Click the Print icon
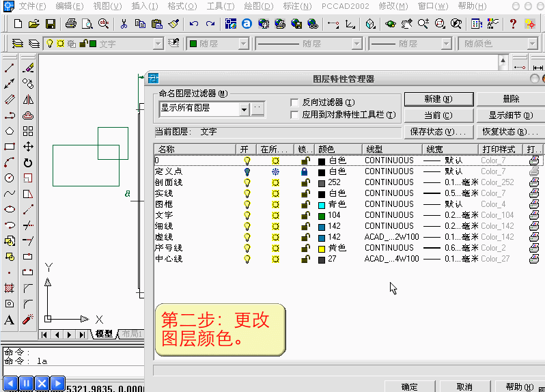545x392 pixels. pyautogui.click(x=71, y=24)
